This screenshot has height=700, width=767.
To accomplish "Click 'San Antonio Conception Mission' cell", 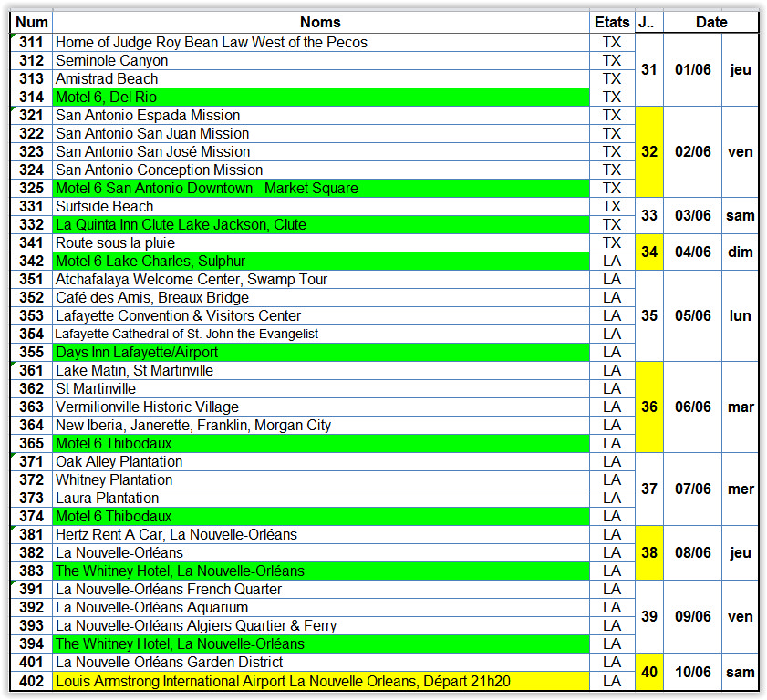I will (x=321, y=170).
